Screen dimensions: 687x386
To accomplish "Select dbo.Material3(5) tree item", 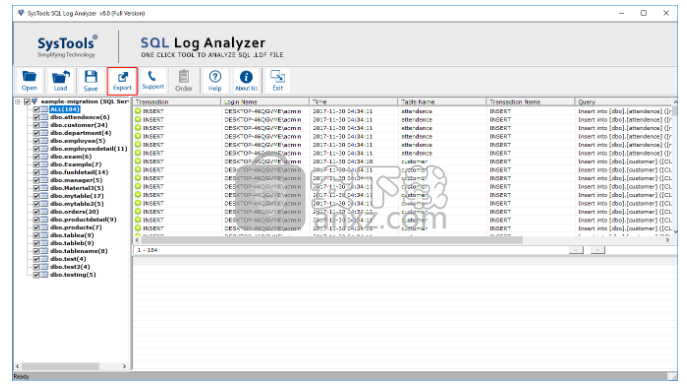I will (x=77, y=188).
